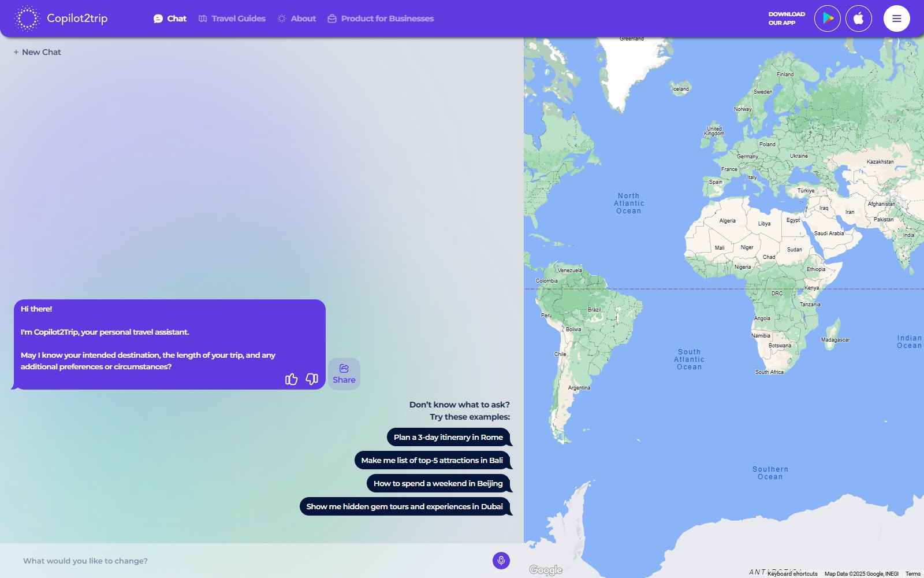924x578 pixels.
Task: Click the Kazakhstan label on map
Action: coord(880,162)
